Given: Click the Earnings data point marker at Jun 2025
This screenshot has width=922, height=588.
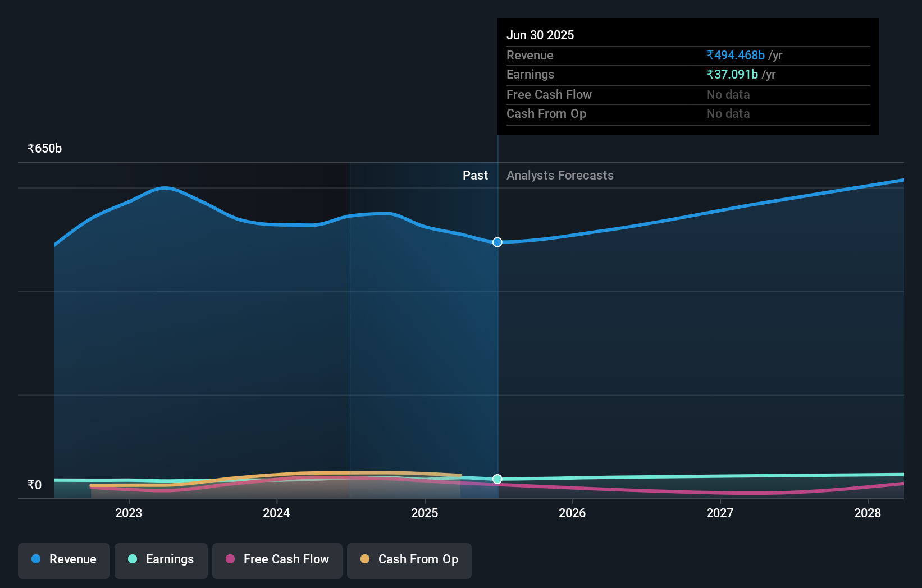Looking at the screenshot, I should tap(497, 479).
